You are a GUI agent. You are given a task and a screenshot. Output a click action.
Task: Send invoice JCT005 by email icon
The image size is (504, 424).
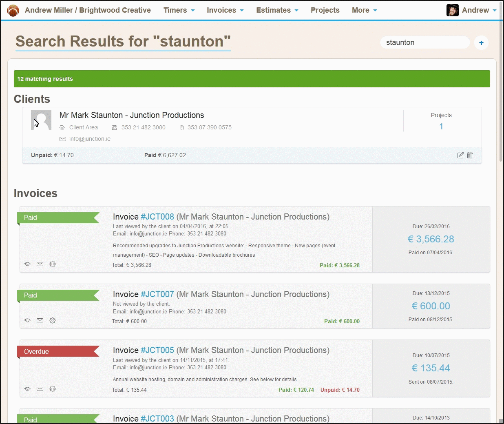pos(40,389)
